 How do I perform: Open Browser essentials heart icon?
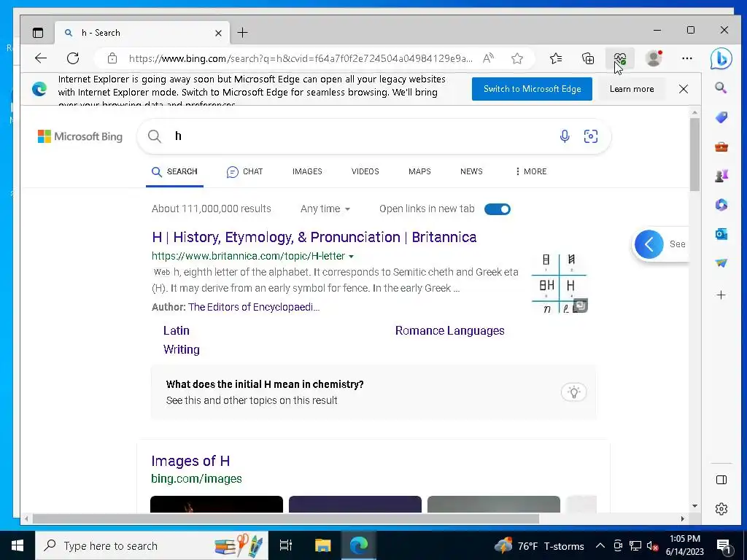tap(620, 58)
